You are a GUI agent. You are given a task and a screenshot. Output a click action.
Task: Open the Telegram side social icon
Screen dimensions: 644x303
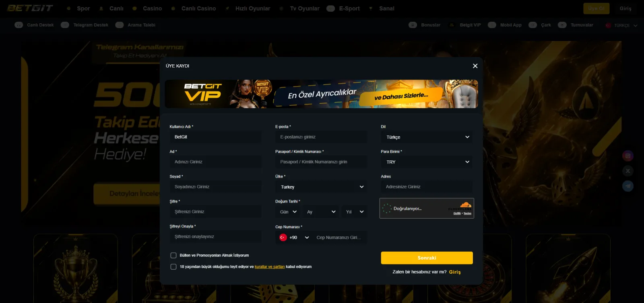coord(628,186)
